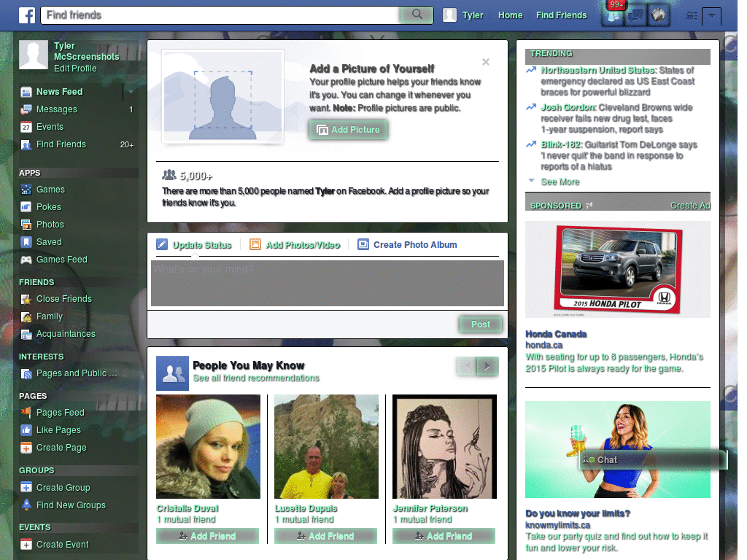Click the Facebook logo icon
Viewport: 747px width, 560px height.
(27, 15)
